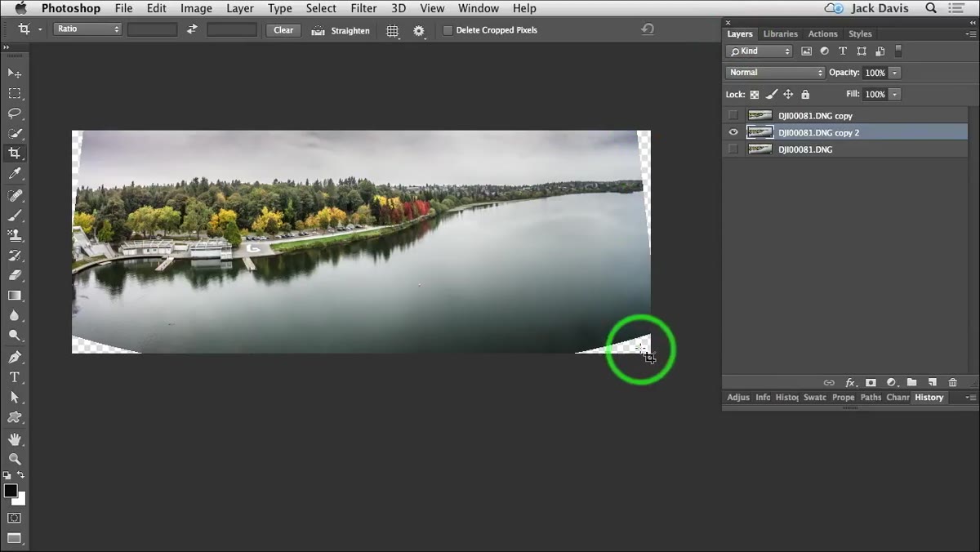Select the Clone Stamp tool
The width and height of the screenshot is (980, 552).
[14, 235]
